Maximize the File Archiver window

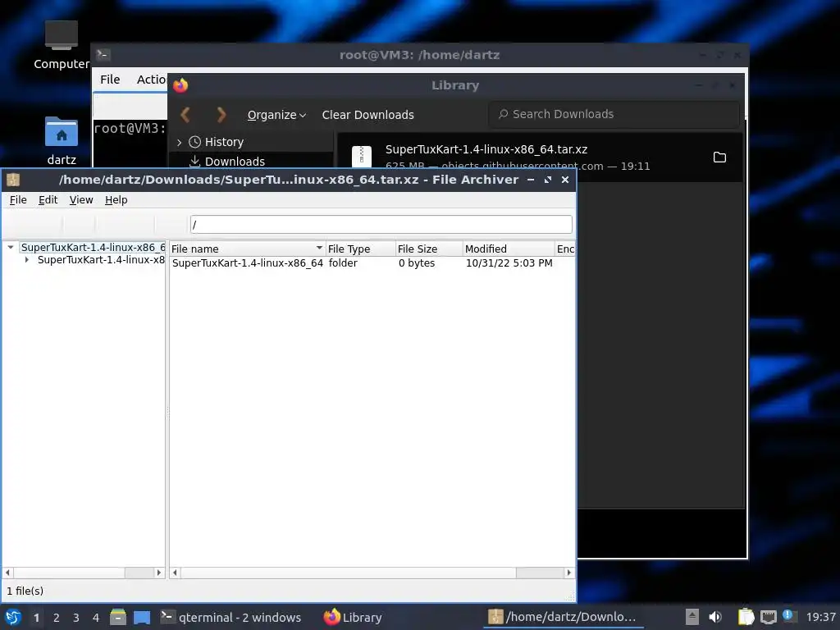[x=547, y=180]
